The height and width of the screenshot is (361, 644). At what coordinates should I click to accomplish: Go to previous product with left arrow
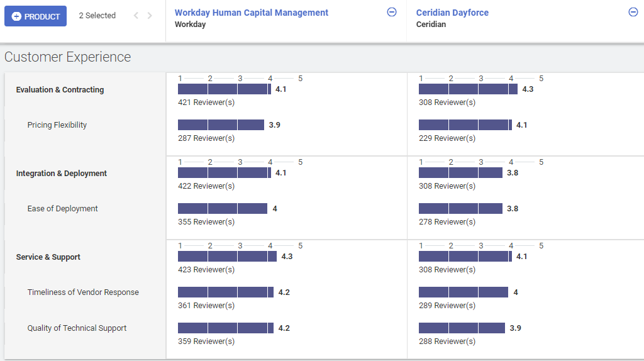136,16
